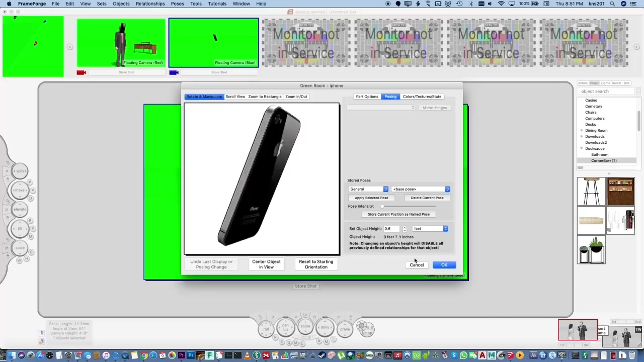Select the Floating Camera (Blue) monitor thumbnail

pyautogui.click(x=213, y=43)
